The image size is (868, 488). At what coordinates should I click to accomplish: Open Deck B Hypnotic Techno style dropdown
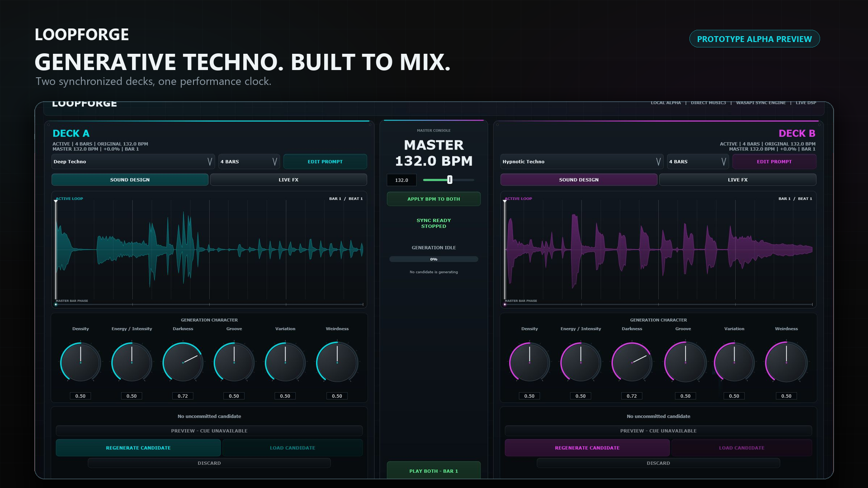pyautogui.click(x=582, y=162)
